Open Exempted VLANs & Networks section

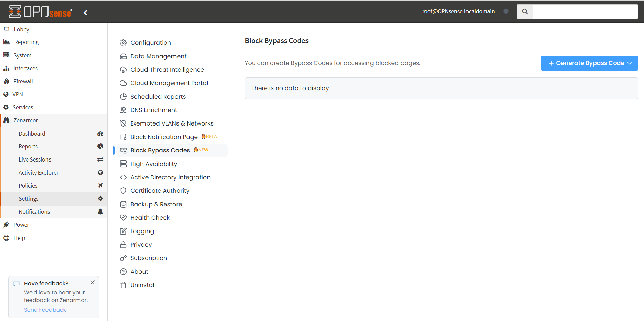click(172, 123)
